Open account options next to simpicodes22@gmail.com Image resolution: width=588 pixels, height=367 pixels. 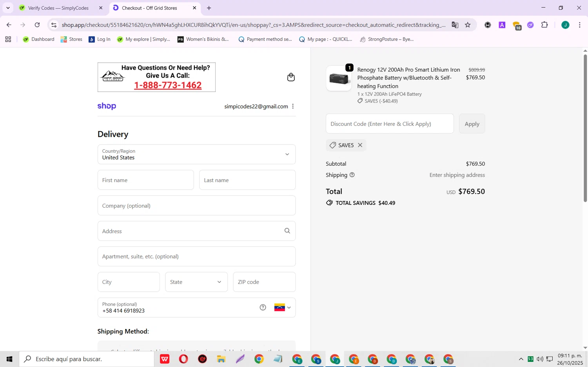coord(293,106)
